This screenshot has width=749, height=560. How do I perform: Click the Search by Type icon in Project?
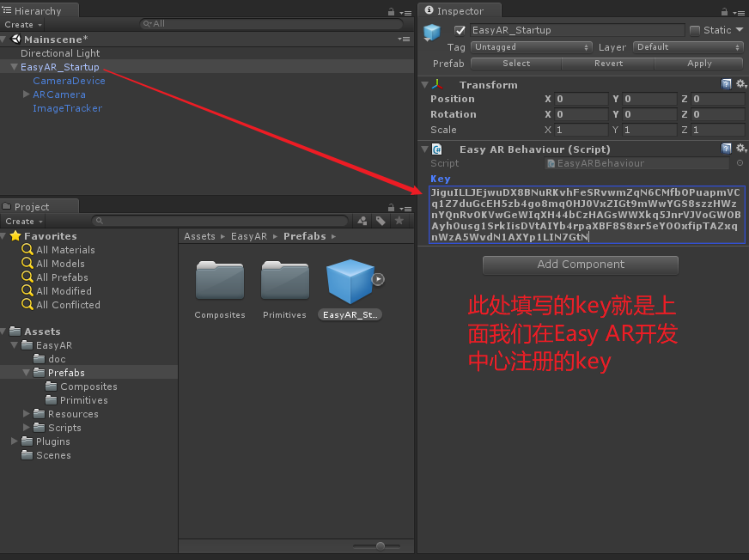[x=362, y=221]
